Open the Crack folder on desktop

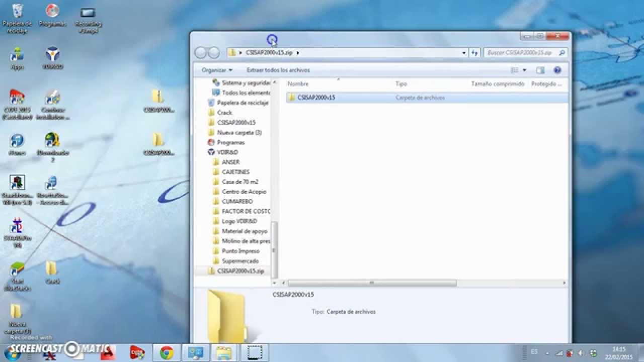coord(52,273)
